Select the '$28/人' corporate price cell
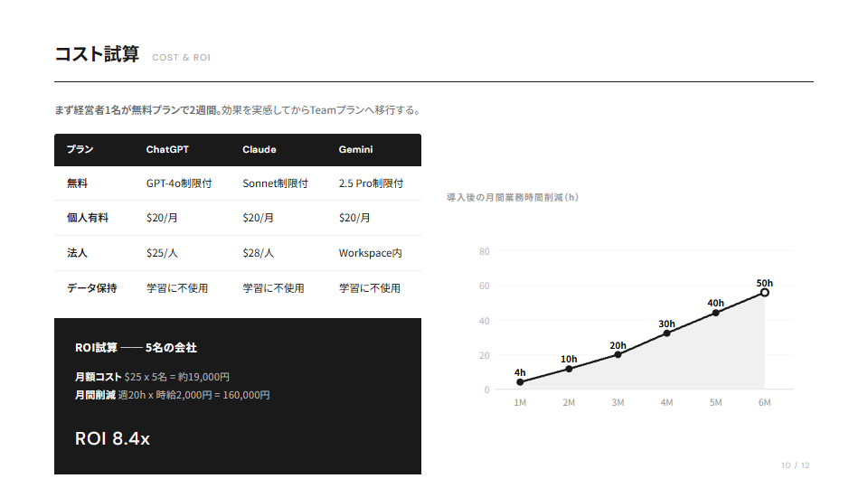The height and width of the screenshot is (488, 868). (258, 253)
